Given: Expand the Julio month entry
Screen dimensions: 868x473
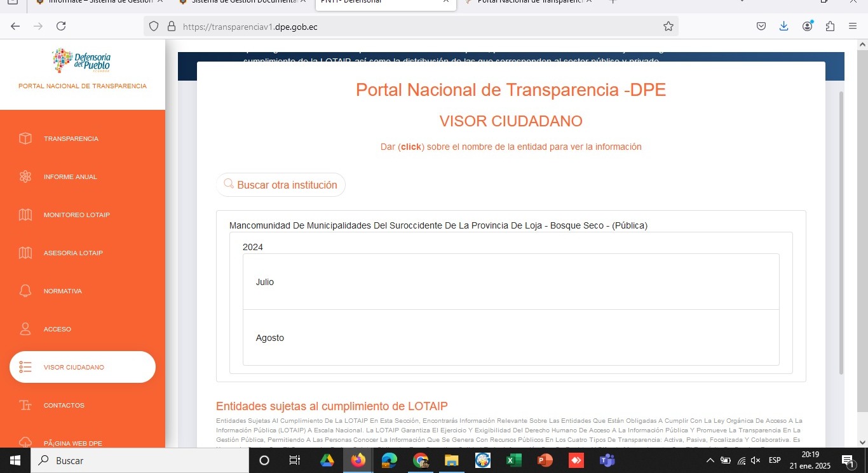Looking at the screenshot, I should coord(265,282).
